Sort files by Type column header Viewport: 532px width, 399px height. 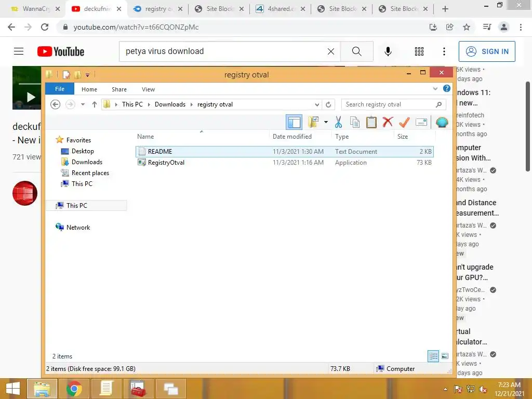pyautogui.click(x=342, y=137)
